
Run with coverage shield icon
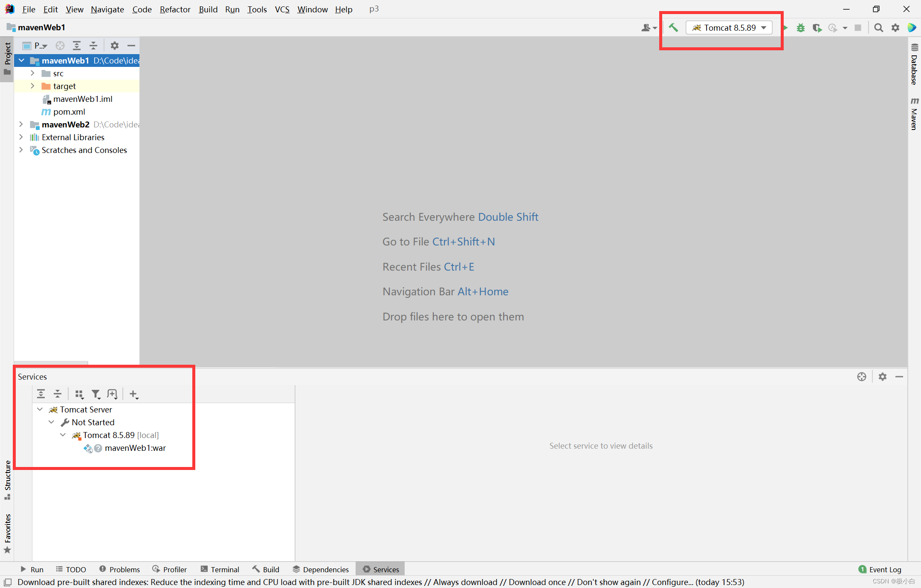817,28
